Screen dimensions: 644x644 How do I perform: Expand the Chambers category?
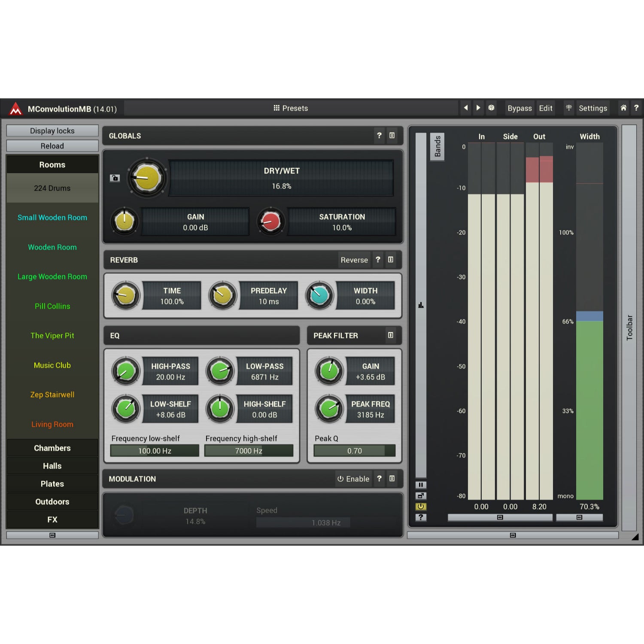52,448
